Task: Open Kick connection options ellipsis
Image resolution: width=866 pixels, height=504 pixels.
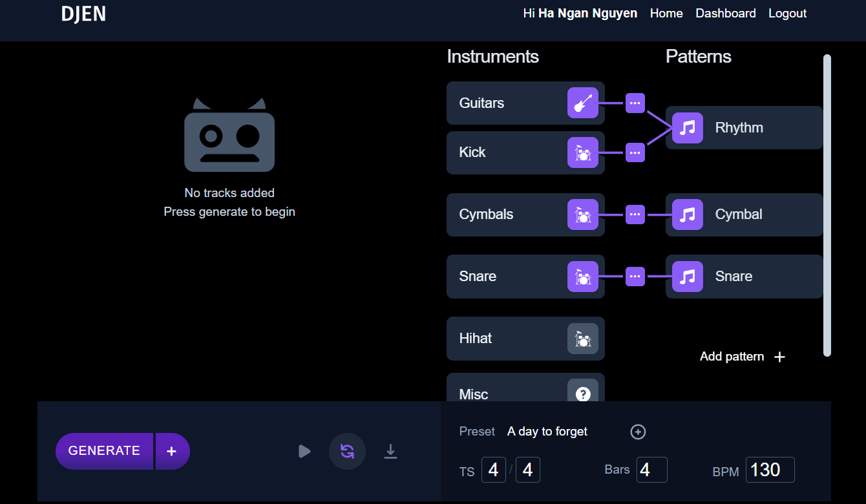Action: click(x=635, y=152)
